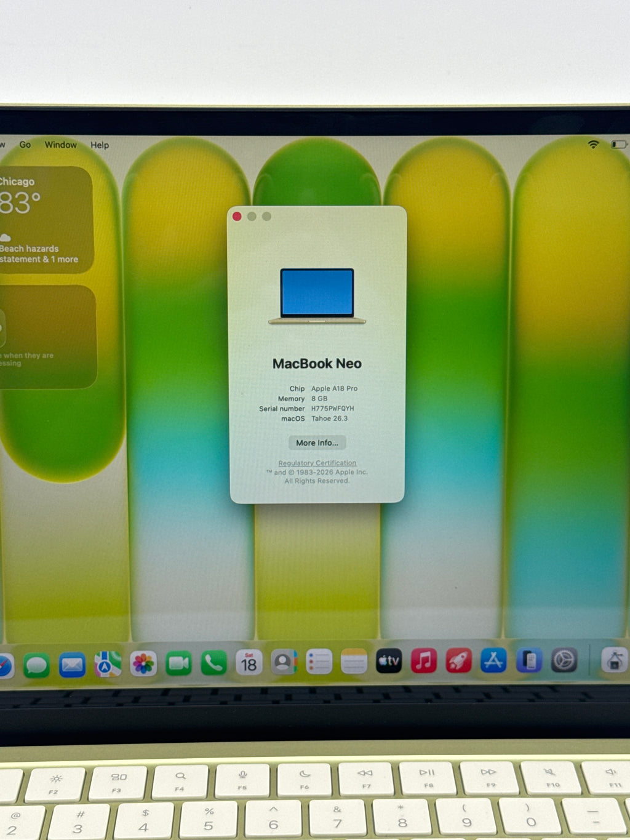Launch the Messages app in the Dock
The image size is (630, 840).
point(36,665)
